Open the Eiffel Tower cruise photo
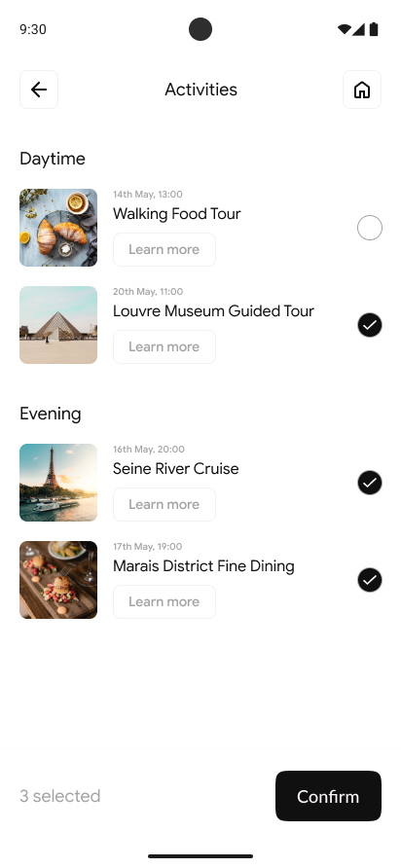This screenshot has height=868, width=401. (58, 483)
